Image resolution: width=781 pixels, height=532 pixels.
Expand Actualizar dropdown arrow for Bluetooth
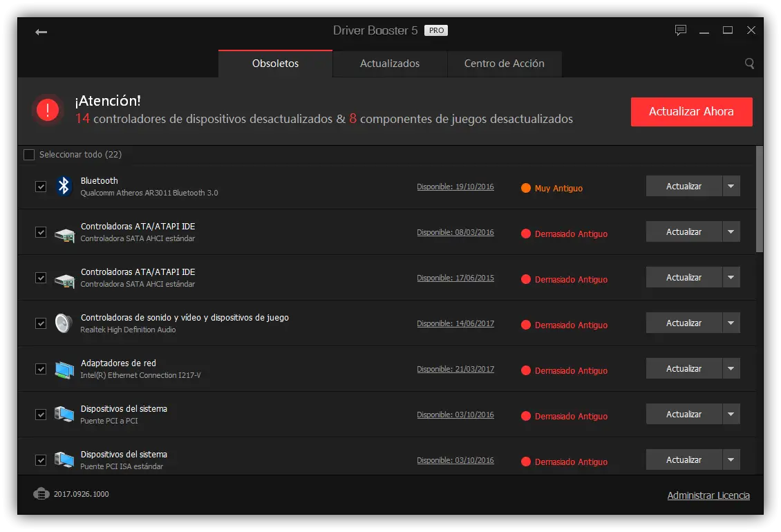[x=731, y=186]
